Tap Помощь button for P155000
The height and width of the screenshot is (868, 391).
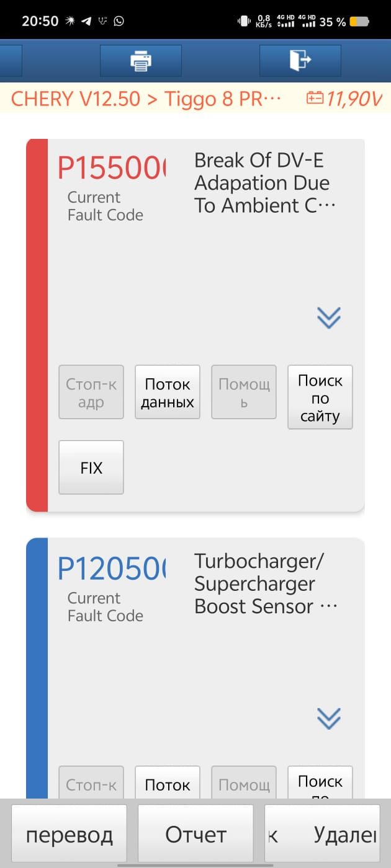(244, 392)
